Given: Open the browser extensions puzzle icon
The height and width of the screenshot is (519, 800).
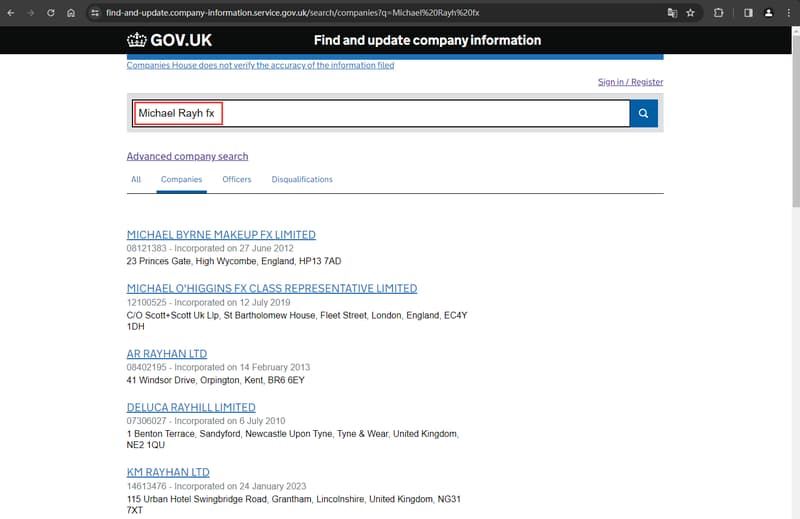Looking at the screenshot, I should [718, 13].
